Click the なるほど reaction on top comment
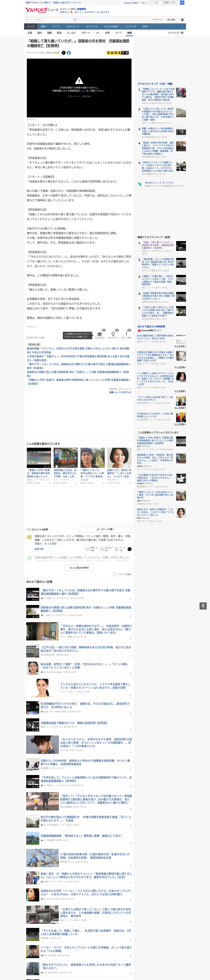Viewport: 210px width, 980px height. click(106, 549)
